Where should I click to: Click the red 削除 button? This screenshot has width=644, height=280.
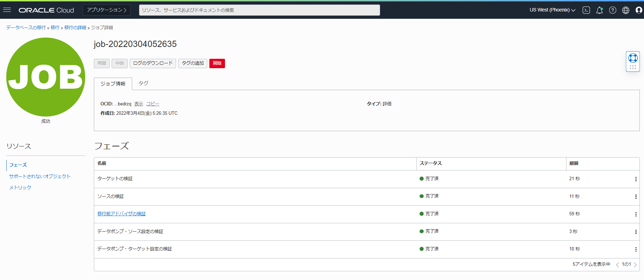(217, 63)
